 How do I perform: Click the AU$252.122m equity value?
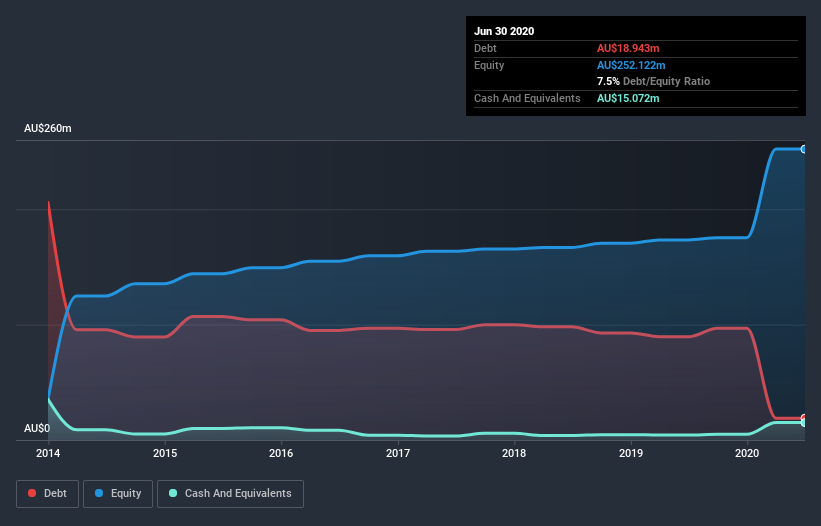[631, 65]
